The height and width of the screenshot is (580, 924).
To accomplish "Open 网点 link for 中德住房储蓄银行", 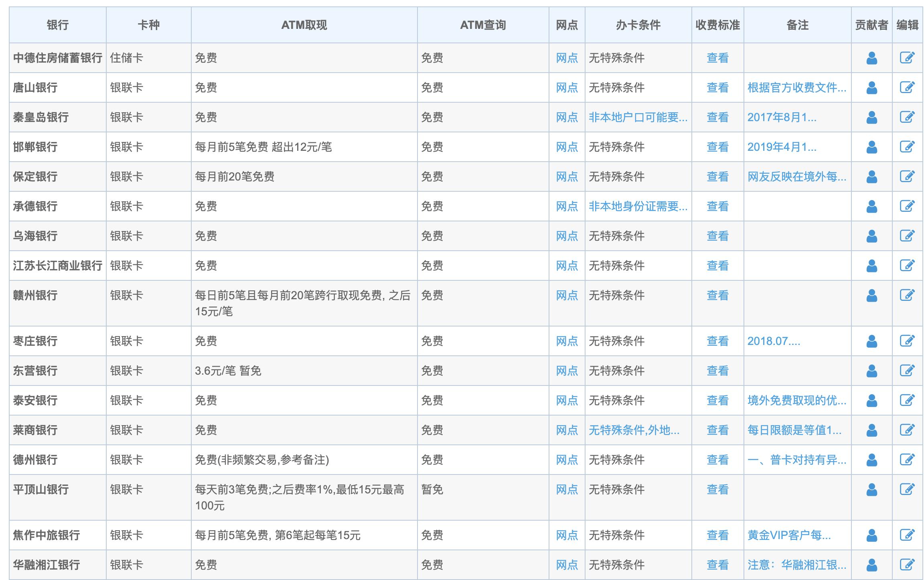I will pyautogui.click(x=567, y=58).
